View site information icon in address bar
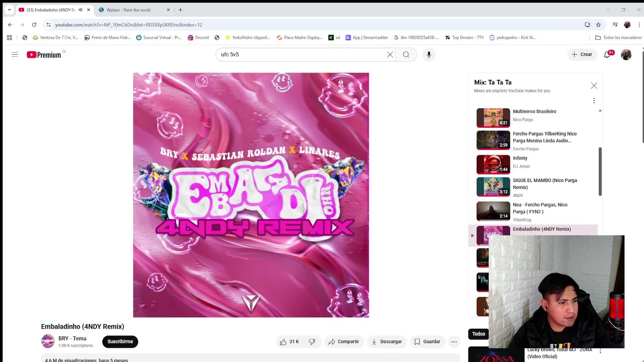 (x=48, y=25)
